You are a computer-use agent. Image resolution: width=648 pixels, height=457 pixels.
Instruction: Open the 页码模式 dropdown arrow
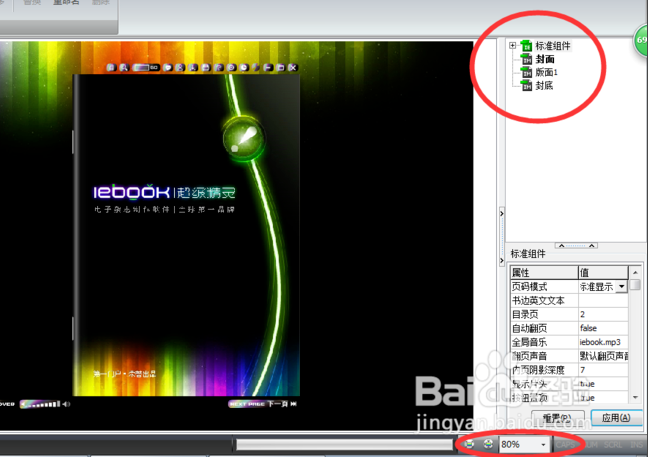tap(622, 286)
